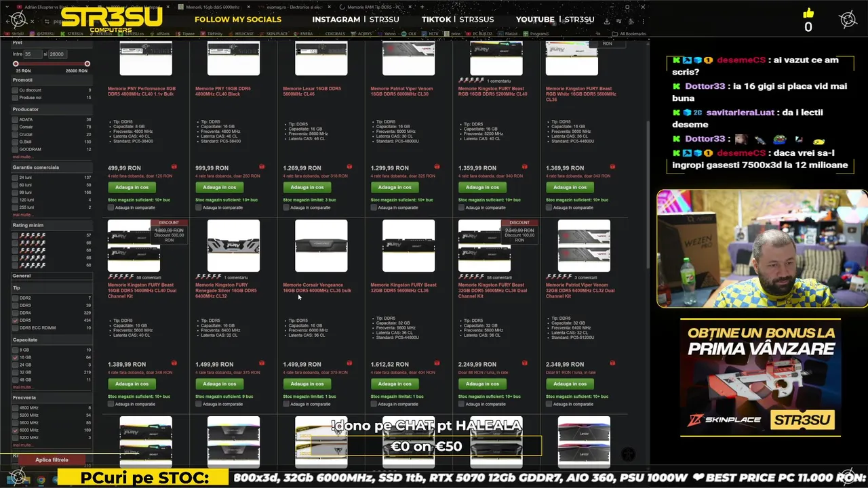Open Chrome from the Windows taskbar
This screenshot has width=868, height=488.
41,480
